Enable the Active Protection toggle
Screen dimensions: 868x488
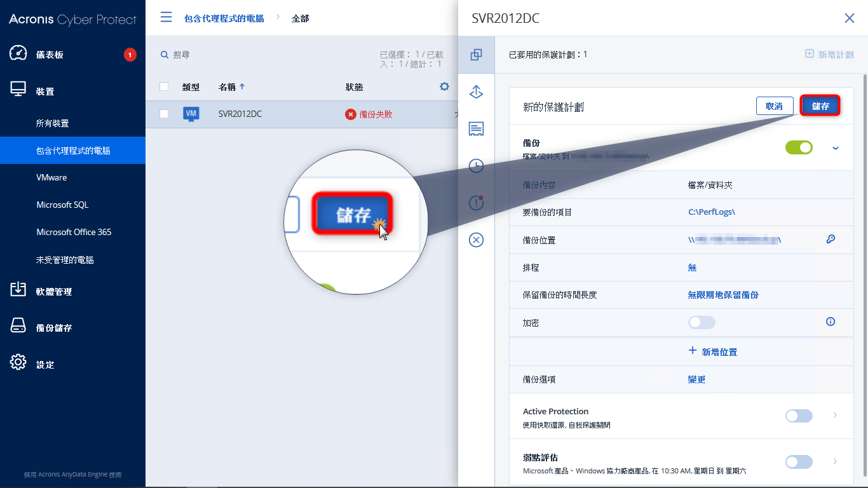[x=799, y=416]
